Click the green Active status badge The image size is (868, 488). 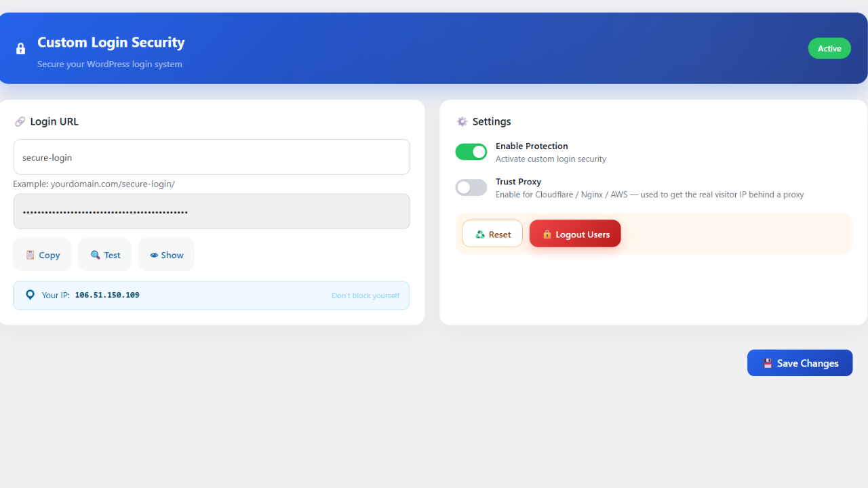[829, 48]
